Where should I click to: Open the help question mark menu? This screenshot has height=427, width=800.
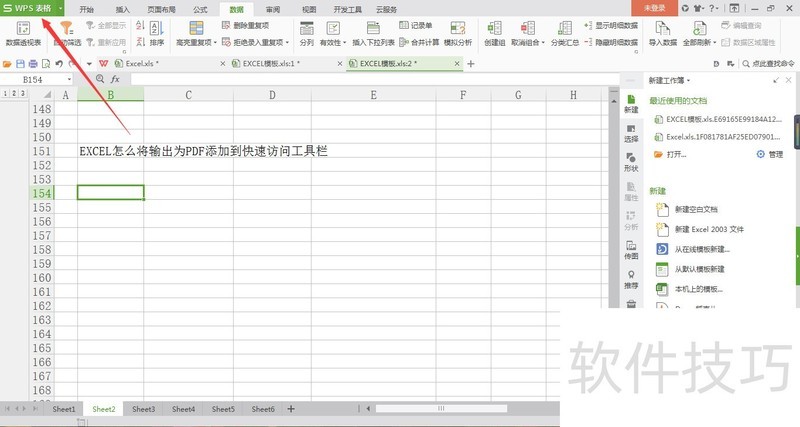click(713, 8)
